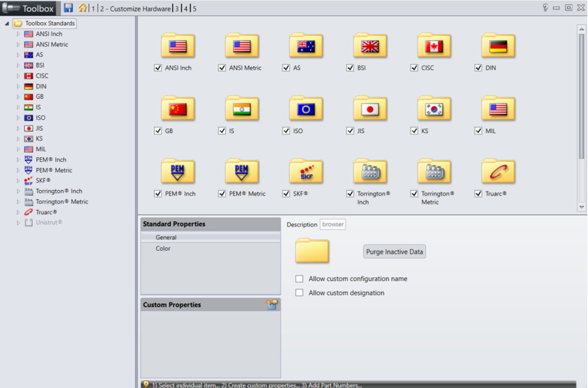588x388 pixels.
Task: Select the Truarc folder icon
Action: point(498,172)
